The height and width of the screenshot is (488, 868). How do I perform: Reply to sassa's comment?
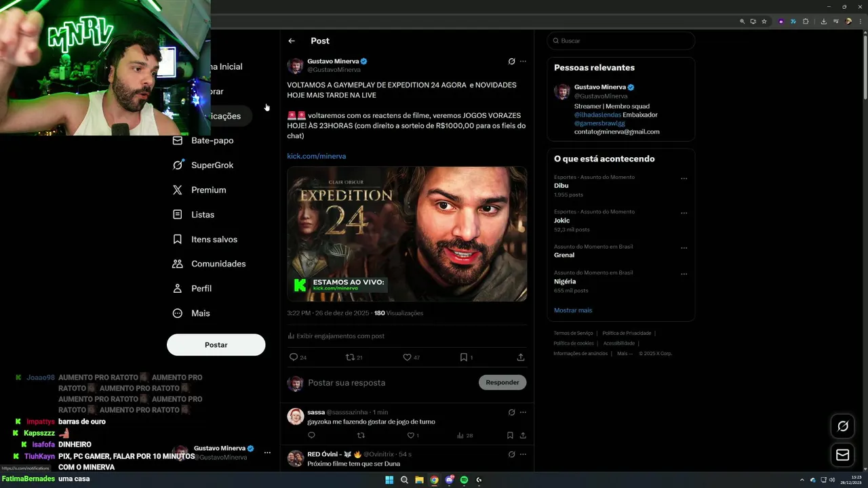312,436
